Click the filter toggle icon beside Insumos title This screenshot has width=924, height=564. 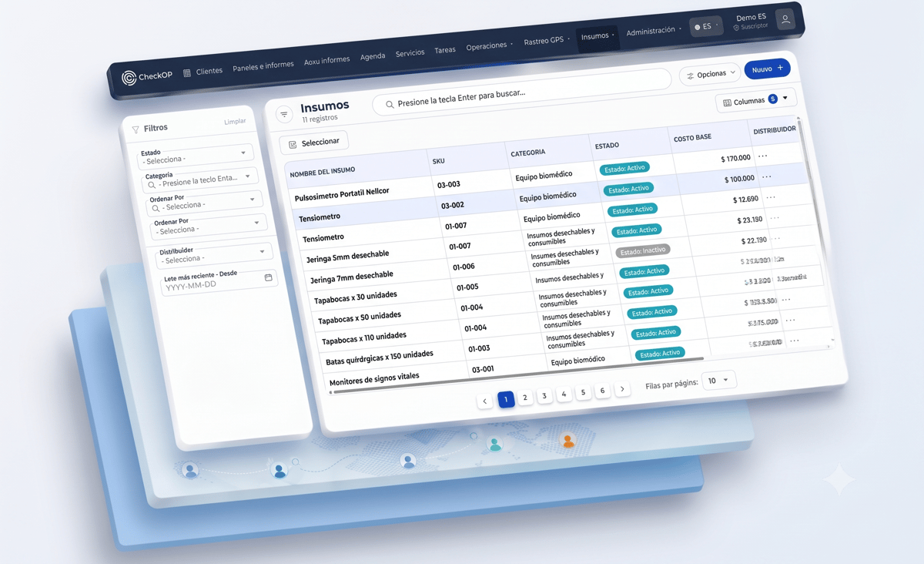pos(284,115)
